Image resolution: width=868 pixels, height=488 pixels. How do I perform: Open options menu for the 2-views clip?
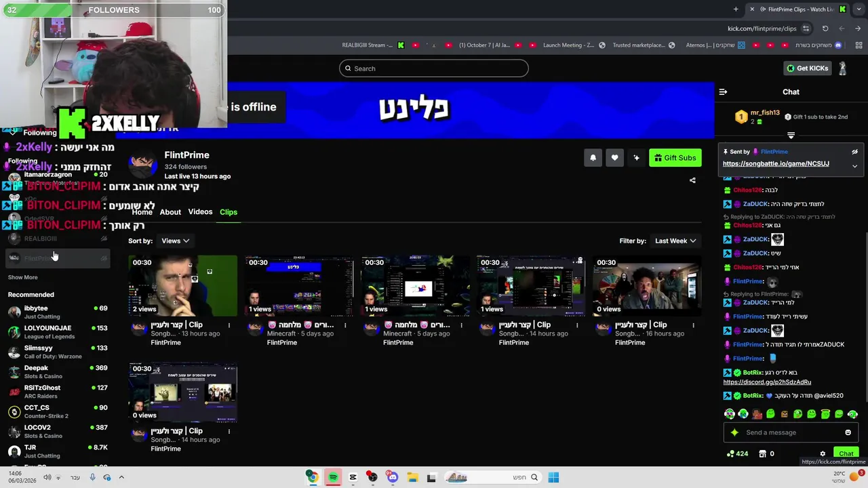(x=229, y=325)
